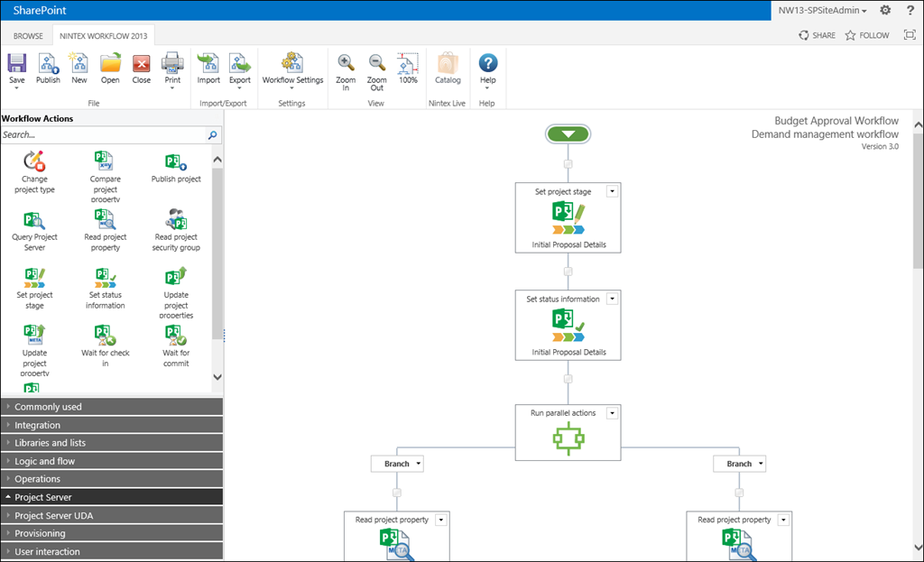Select the Update project properties action
Viewport: 924px width, 562px height.
[x=176, y=293]
